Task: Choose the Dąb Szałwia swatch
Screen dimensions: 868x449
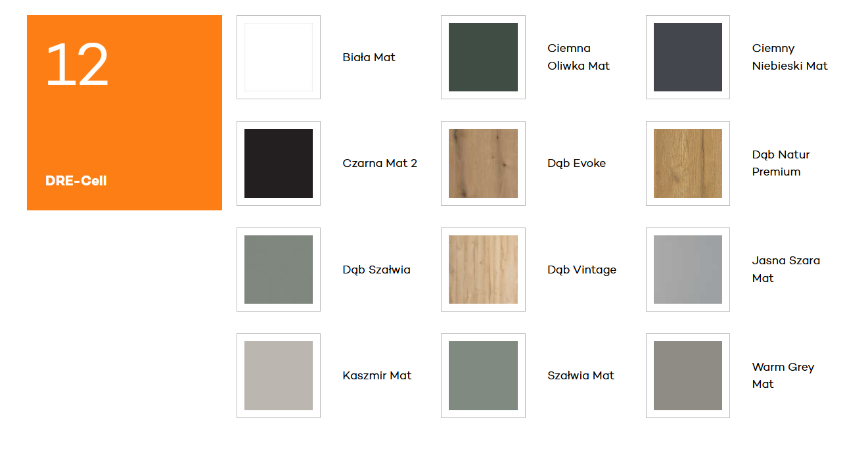Action: [279, 270]
